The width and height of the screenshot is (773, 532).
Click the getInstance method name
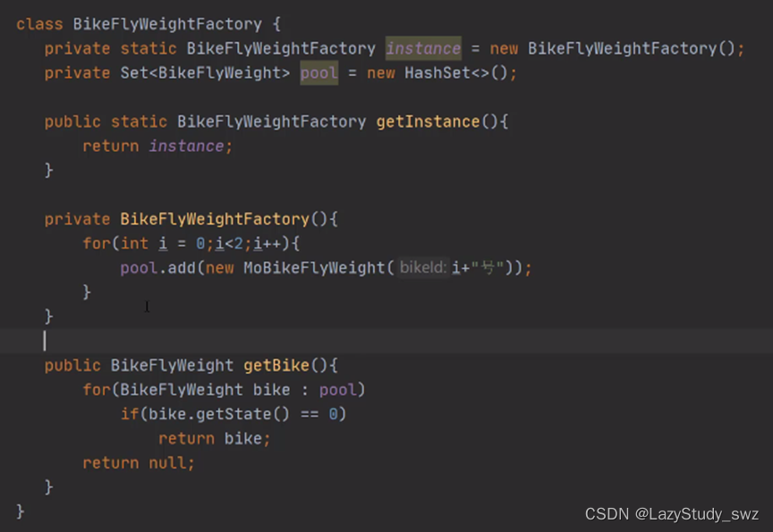tap(428, 122)
